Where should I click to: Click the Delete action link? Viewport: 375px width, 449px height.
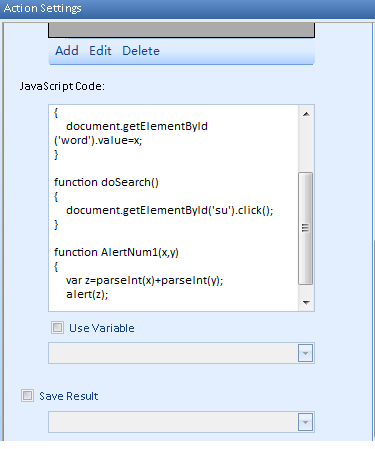pos(141,51)
